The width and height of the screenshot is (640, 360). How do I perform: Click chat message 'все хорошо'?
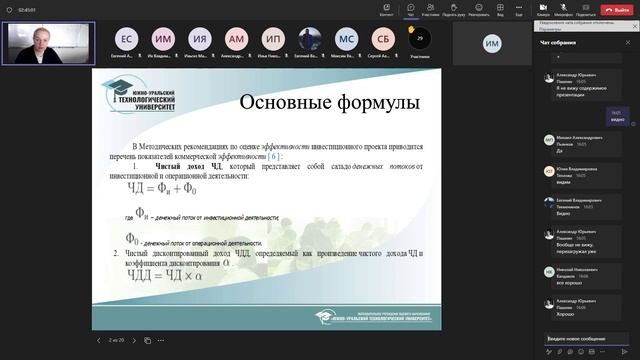click(x=569, y=283)
